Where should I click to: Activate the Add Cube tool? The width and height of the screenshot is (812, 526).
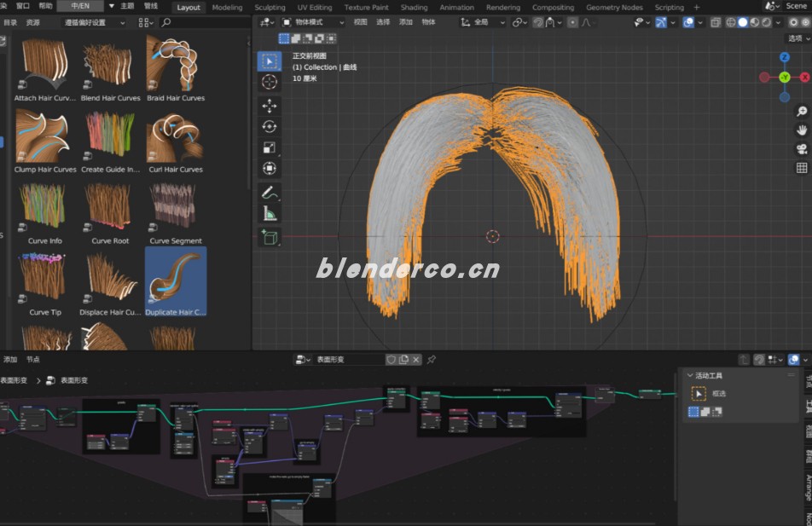click(270, 237)
